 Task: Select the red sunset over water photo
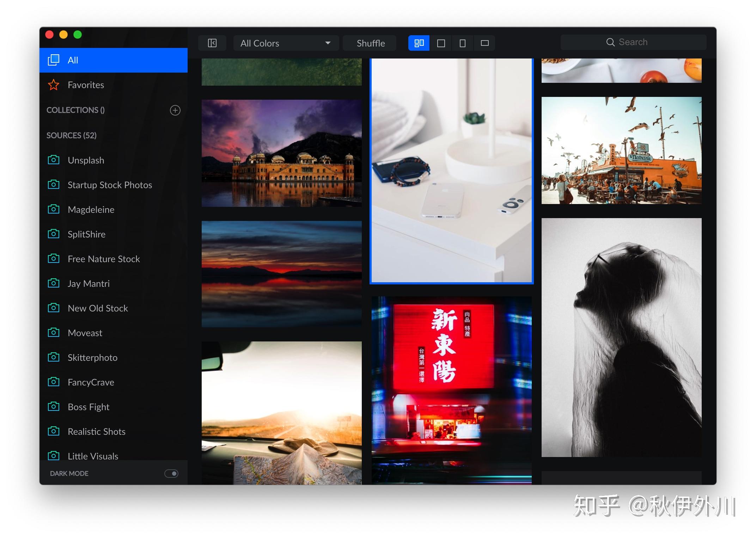tap(281, 274)
